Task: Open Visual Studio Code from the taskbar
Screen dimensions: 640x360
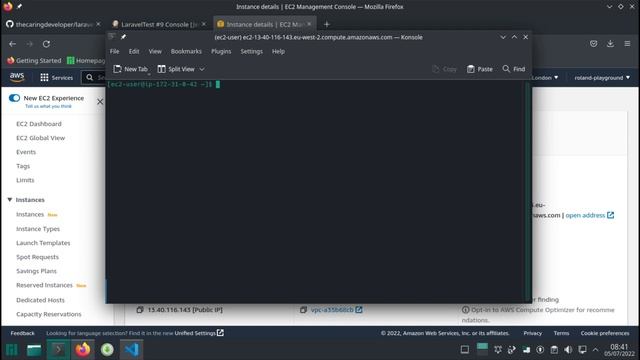Action: [x=131, y=350]
